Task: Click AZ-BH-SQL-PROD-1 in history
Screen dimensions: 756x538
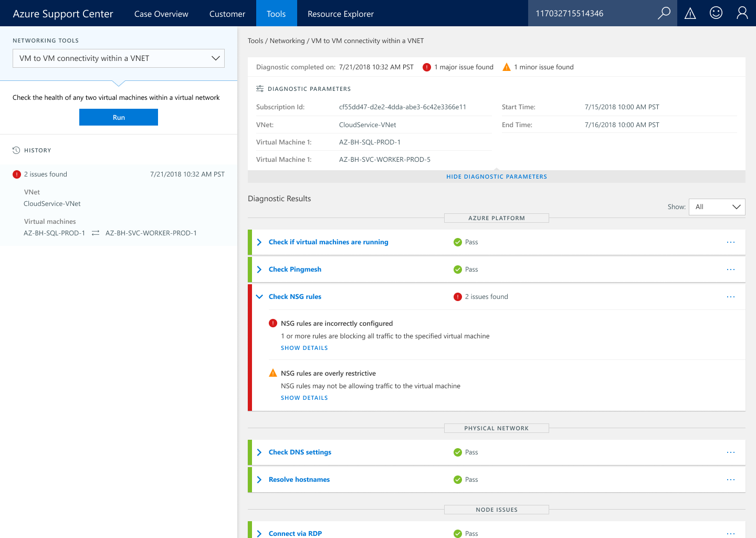Action: click(54, 233)
